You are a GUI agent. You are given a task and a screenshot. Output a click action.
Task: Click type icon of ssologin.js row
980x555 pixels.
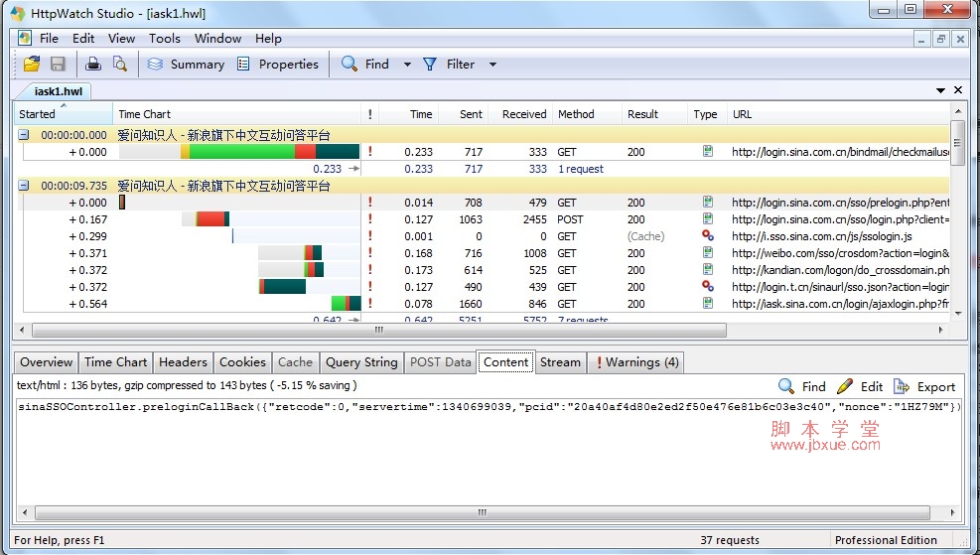coord(708,235)
